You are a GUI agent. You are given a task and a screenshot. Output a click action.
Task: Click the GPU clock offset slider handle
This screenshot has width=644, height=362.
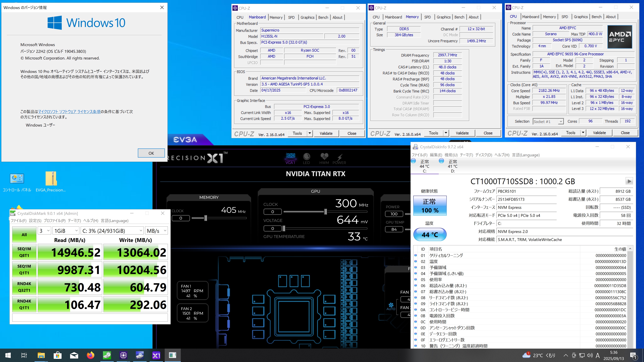tap(325, 212)
